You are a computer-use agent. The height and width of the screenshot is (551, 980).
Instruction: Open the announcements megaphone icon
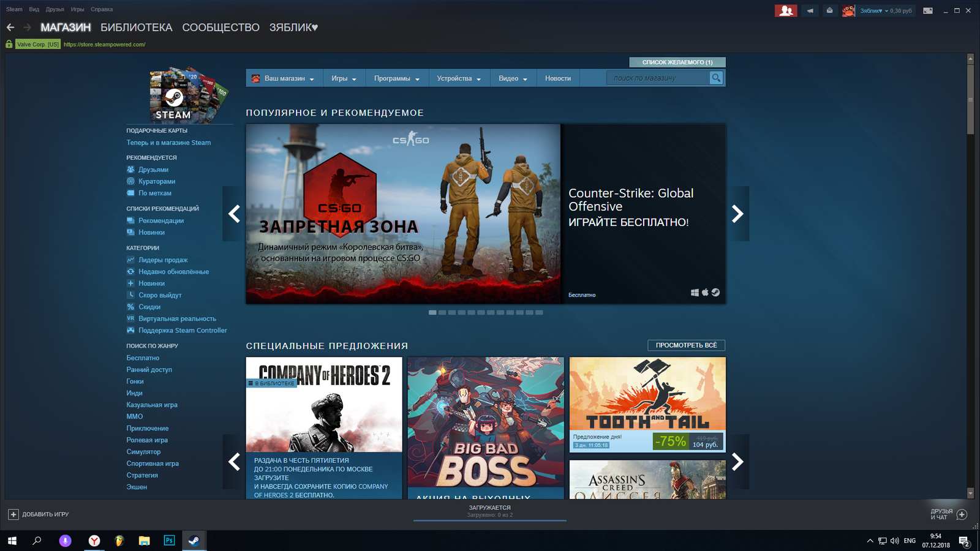[810, 10]
